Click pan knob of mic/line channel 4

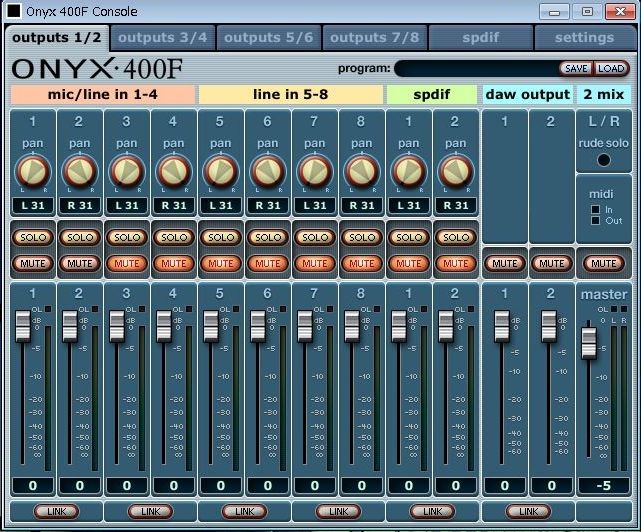174,171
